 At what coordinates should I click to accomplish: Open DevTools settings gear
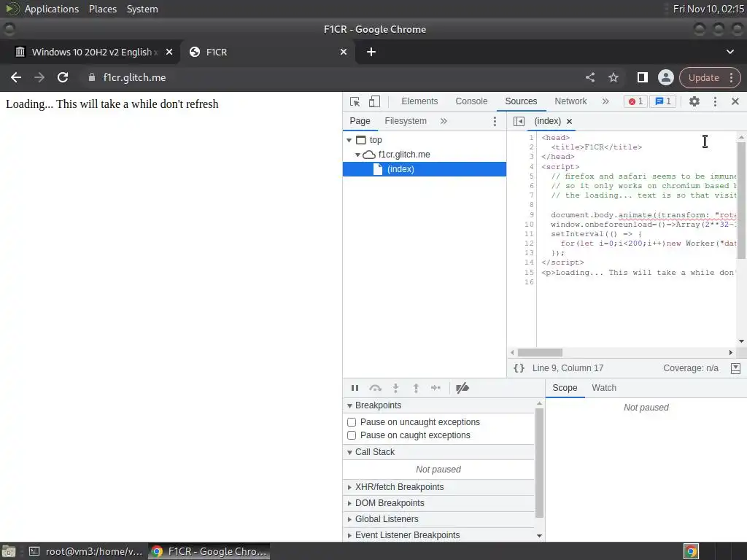click(x=694, y=101)
